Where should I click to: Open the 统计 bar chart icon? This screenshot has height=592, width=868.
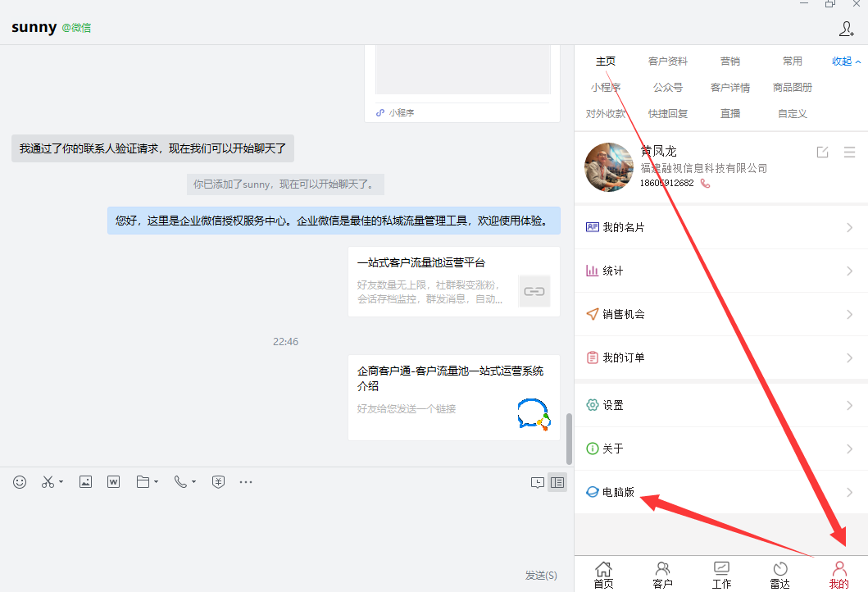tap(593, 271)
